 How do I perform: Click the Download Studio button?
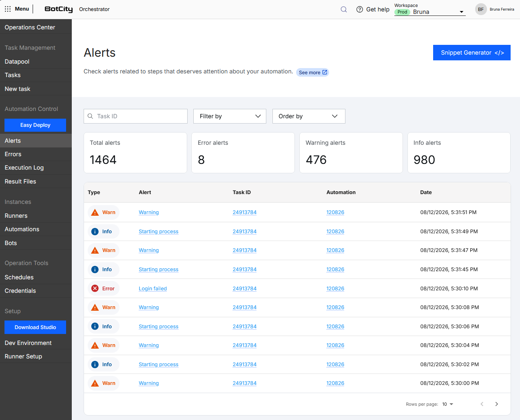(35, 327)
